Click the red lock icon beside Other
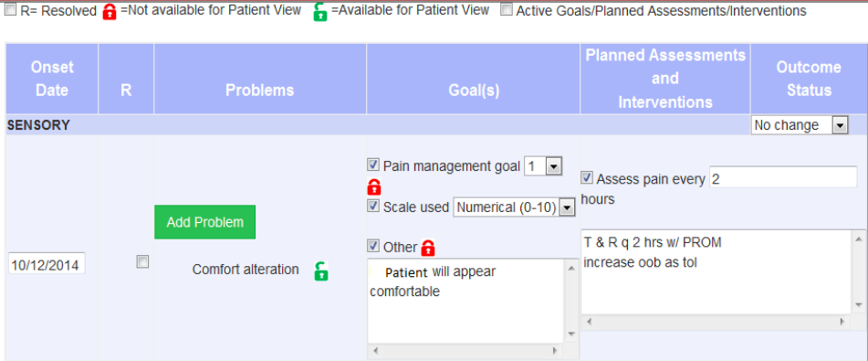The width and height of the screenshot is (868, 361). pyautogui.click(x=427, y=248)
